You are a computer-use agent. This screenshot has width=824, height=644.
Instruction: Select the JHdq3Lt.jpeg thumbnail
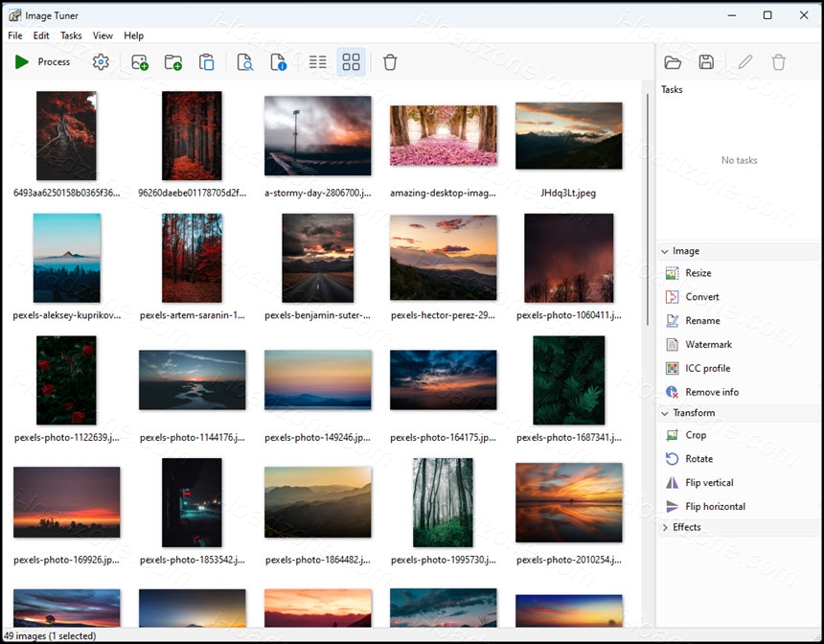click(x=569, y=136)
